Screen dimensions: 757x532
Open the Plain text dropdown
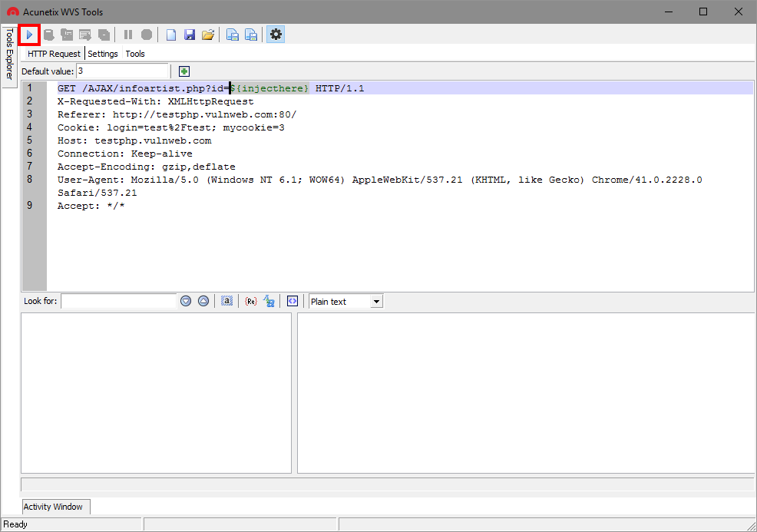coord(345,302)
